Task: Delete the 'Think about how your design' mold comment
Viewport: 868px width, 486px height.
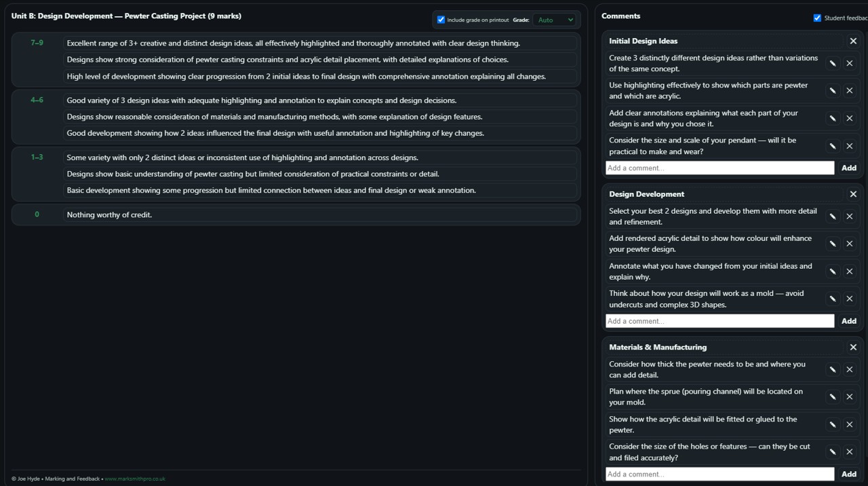Action: (x=849, y=299)
